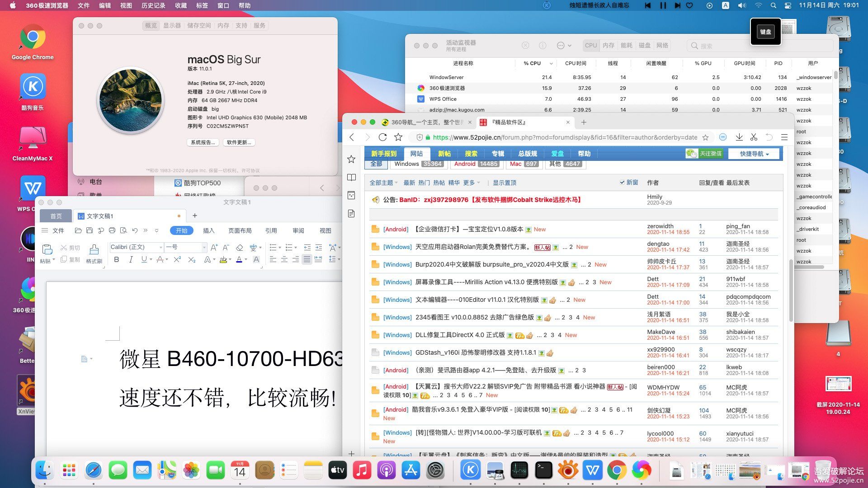Screen dimensions: 868x488
Task: Toggle highlight color button in WPS
Action: [223, 259]
